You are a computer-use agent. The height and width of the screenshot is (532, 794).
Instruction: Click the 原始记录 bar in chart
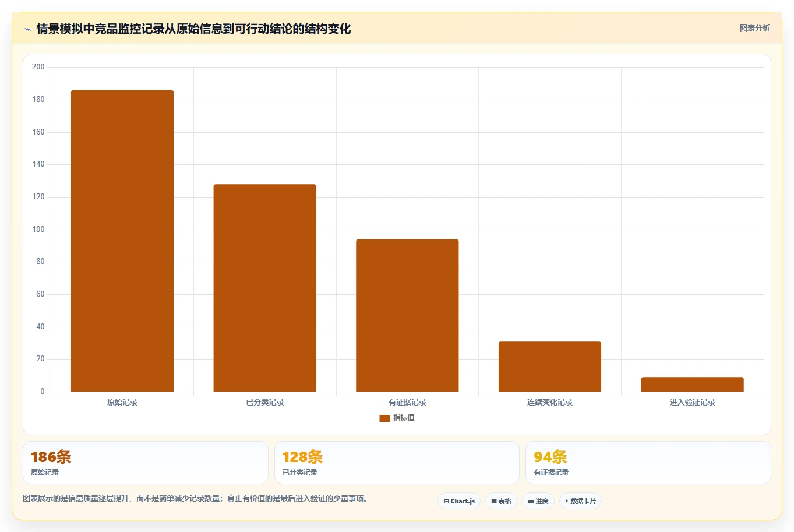point(122,241)
